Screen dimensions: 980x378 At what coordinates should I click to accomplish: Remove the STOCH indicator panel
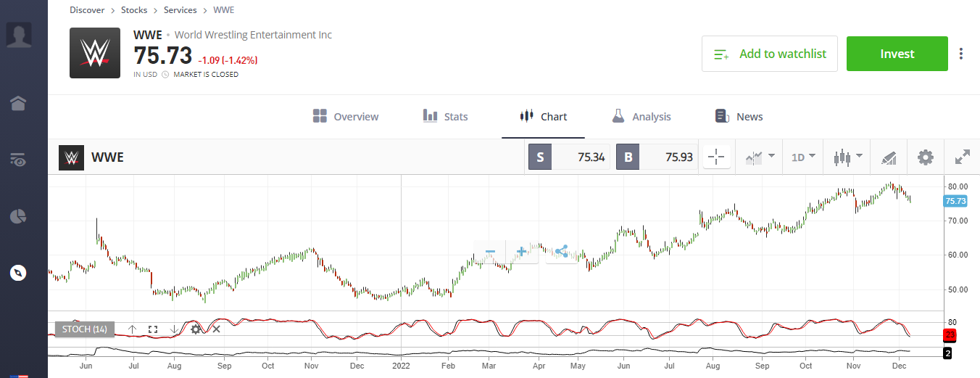click(216, 329)
